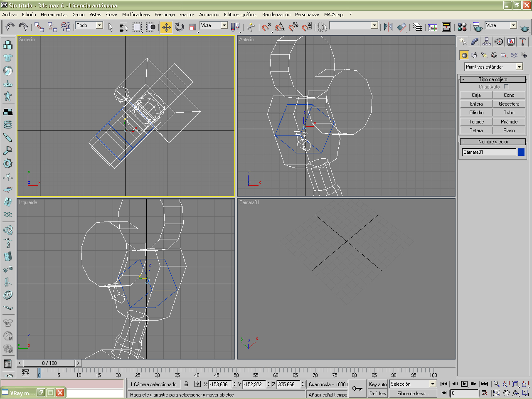
Task: Click the Mirror Selected Objects tool
Action: (388, 27)
